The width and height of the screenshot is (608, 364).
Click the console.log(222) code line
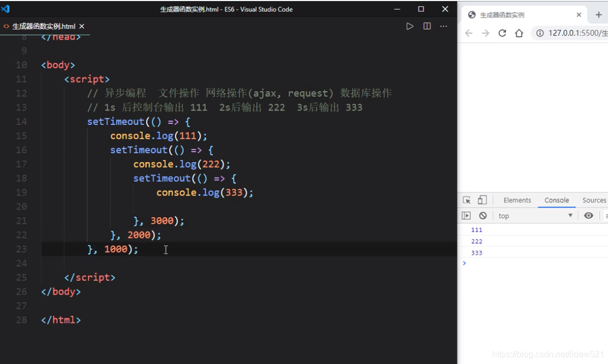pos(181,164)
